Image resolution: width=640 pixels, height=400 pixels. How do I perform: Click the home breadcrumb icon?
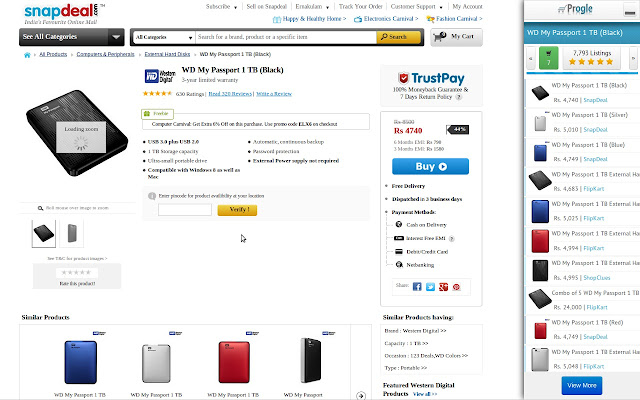(x=27, y=55)
